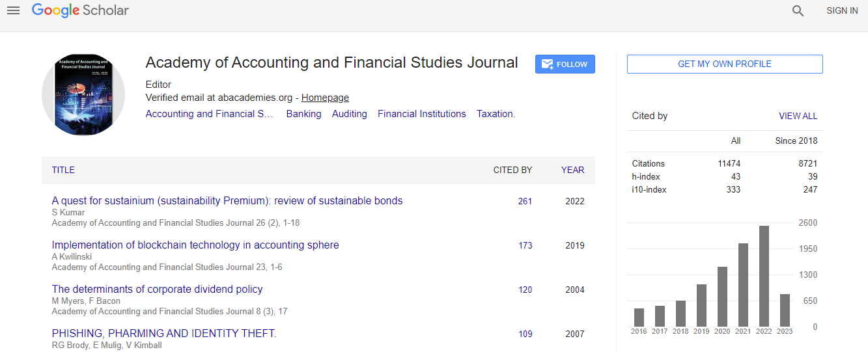Click the 'Cited by' panel heading
Viewport: 868px width, 352px height.
click(650, 116)
